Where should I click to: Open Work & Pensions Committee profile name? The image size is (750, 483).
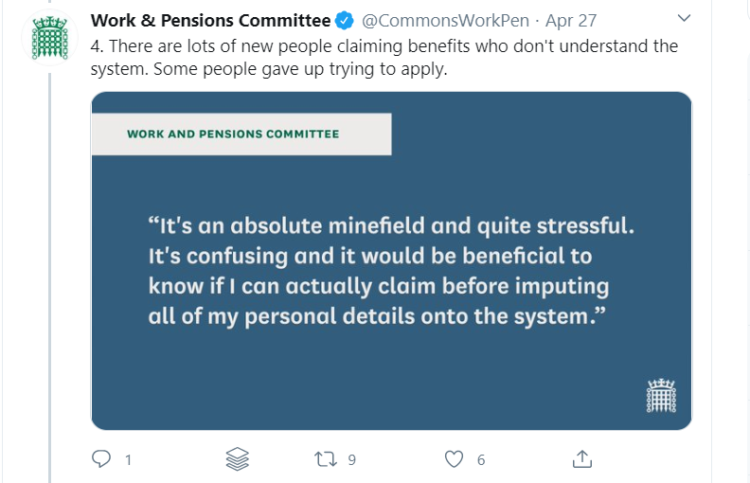click(x=210, y=21)
